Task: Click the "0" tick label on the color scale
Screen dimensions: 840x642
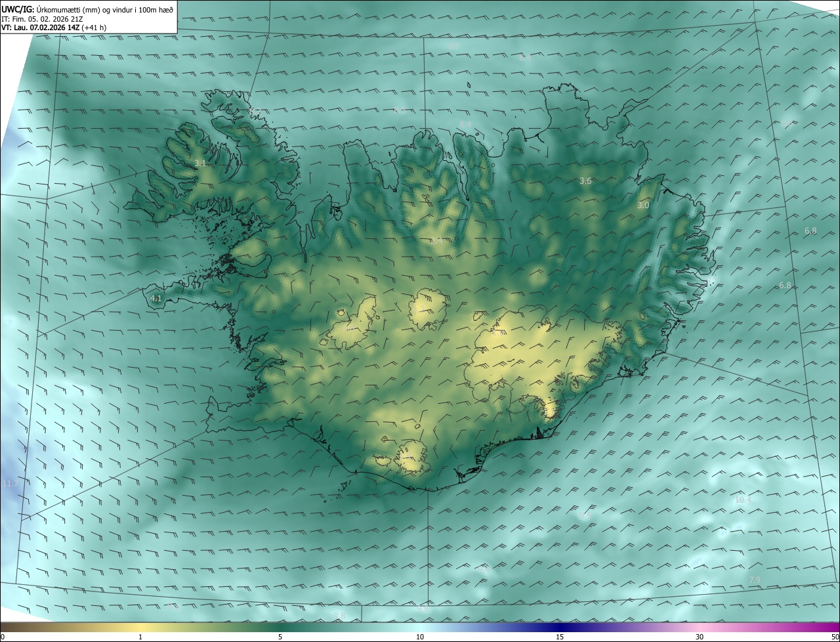Action: [x=3, y=637]
